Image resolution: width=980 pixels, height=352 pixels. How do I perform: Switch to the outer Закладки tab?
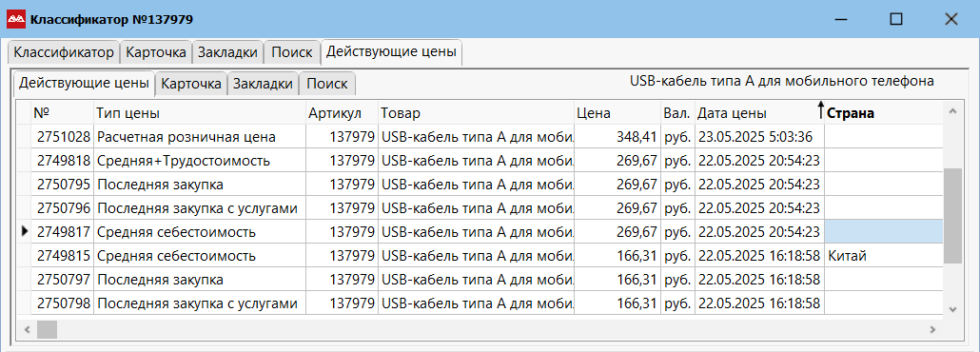pos(228,52)
